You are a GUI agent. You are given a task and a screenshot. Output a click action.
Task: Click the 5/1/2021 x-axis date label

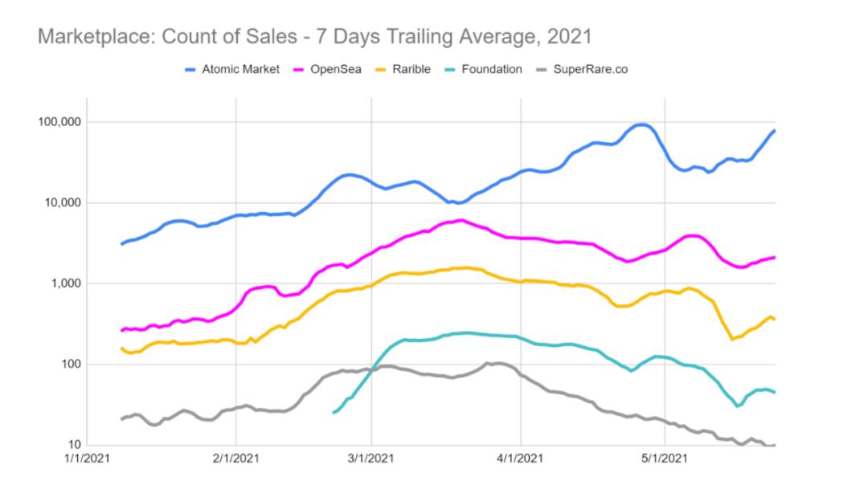tap(664, 460)
